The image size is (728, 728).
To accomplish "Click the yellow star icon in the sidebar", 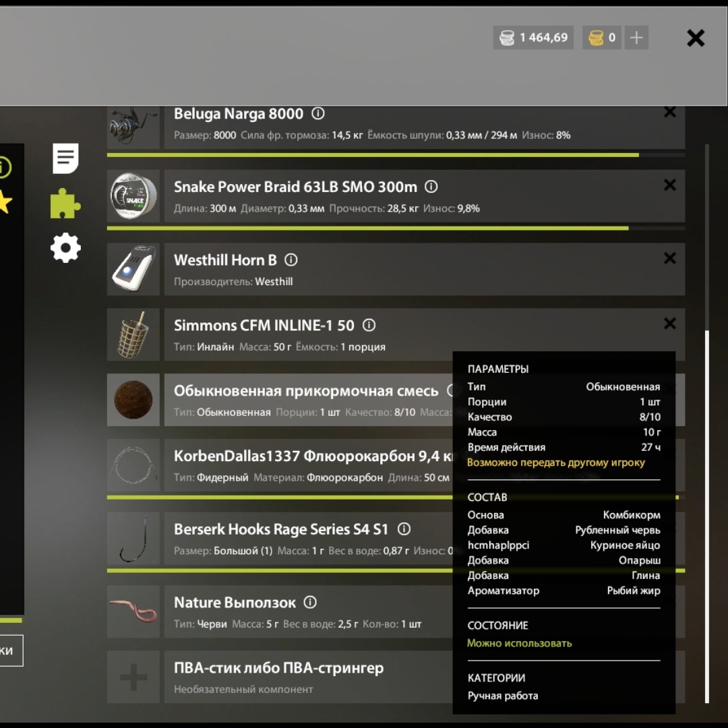I will [5, 201].
